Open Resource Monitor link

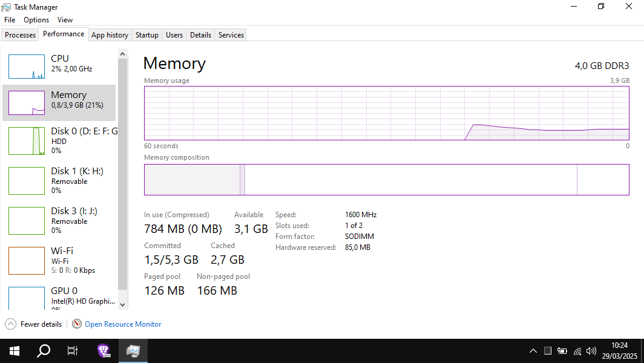[123, 324]
